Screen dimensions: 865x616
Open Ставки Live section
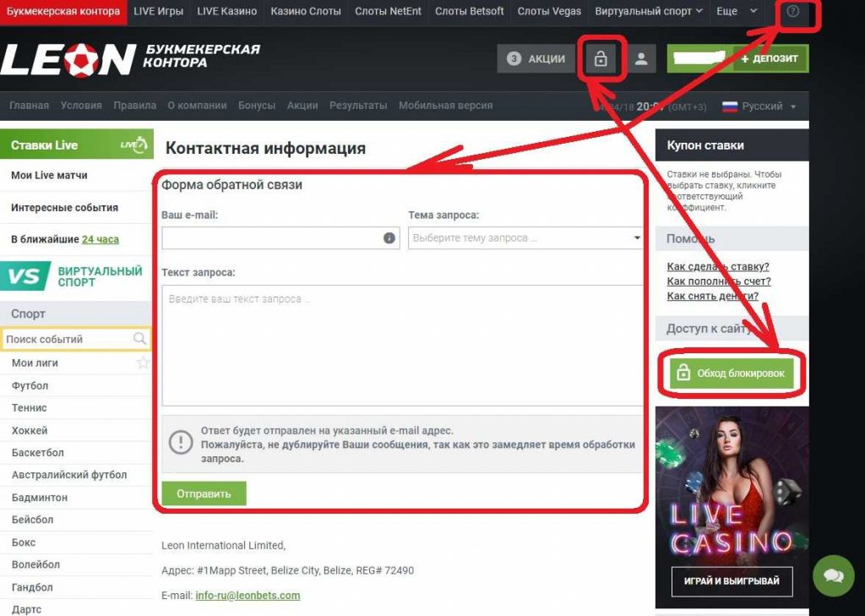coord(76,144)
